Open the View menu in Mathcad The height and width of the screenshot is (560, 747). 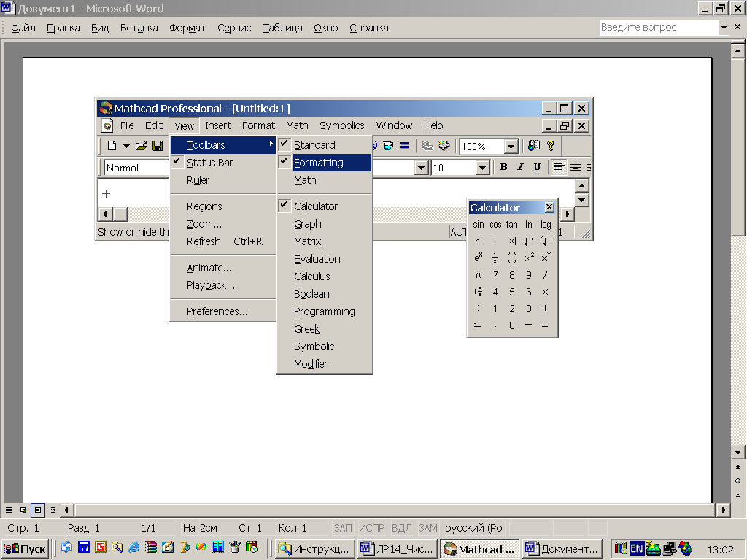(185, 125)
